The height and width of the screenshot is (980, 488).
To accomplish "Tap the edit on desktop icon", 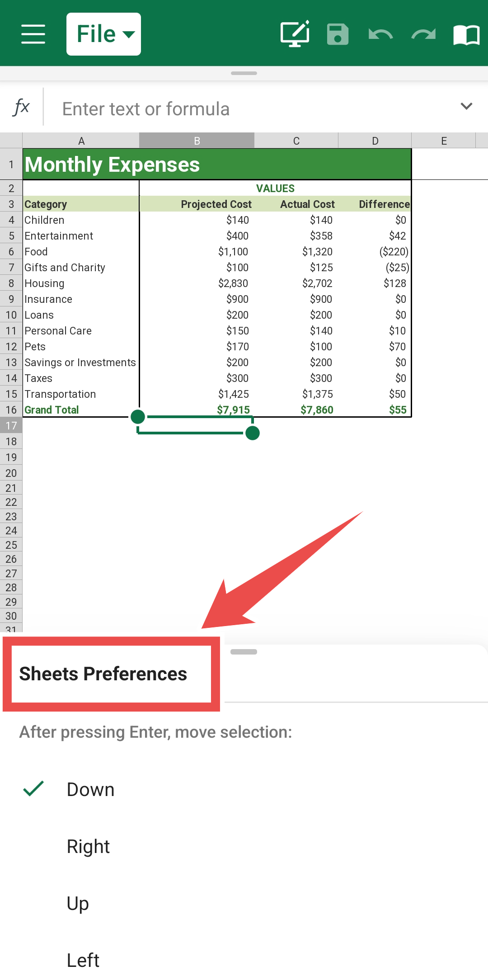I will click(x=295, y=34).
